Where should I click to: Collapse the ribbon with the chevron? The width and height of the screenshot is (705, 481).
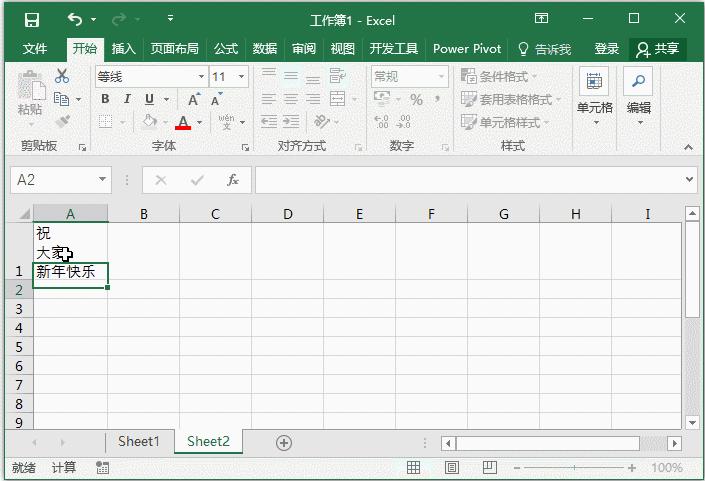pyautogui.click(x=688, y=147)
